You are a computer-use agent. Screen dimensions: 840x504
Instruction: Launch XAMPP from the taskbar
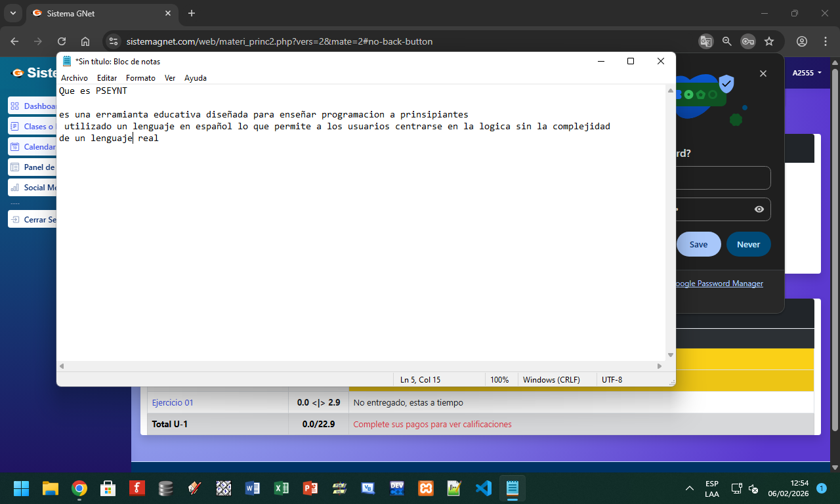pos(426,488)
